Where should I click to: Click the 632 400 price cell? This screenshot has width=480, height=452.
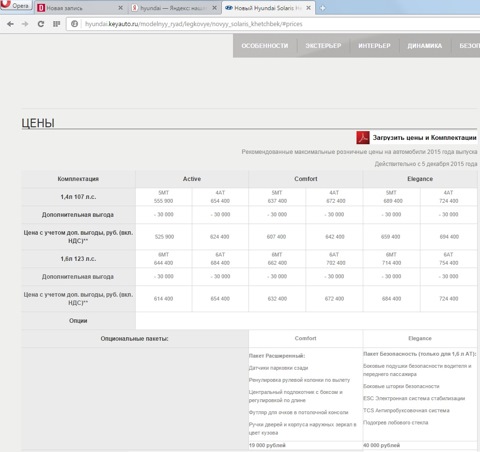(x=277, y=299)
